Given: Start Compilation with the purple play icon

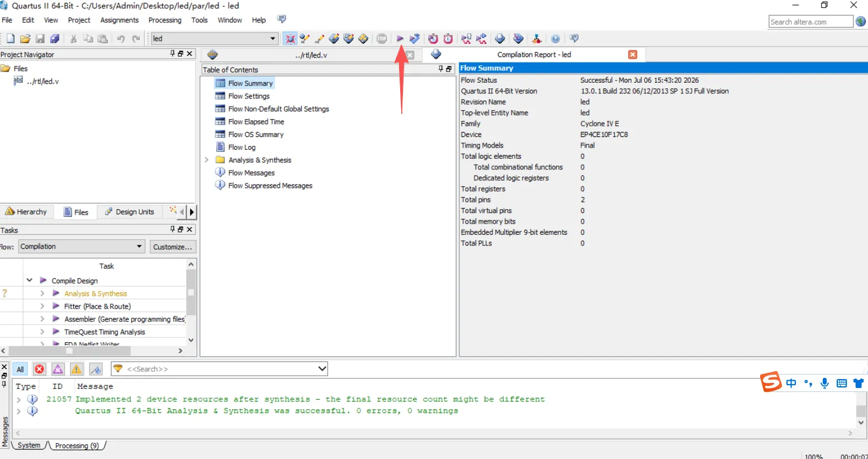Looking at the screenshot, I should point(400,39).
